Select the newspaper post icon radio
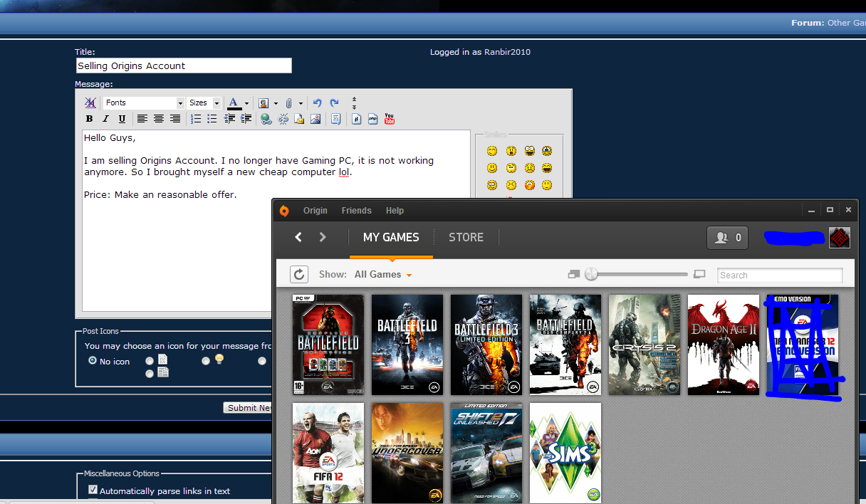 pos(150,373)
